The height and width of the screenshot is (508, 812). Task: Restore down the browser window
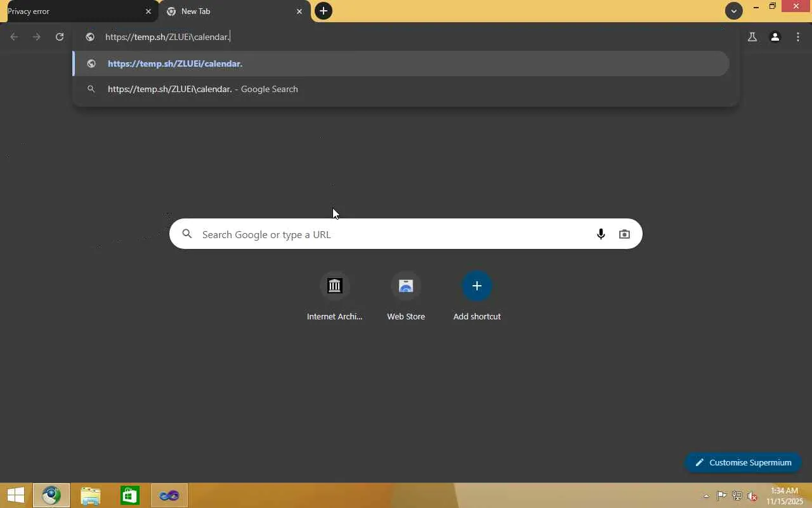773,7
